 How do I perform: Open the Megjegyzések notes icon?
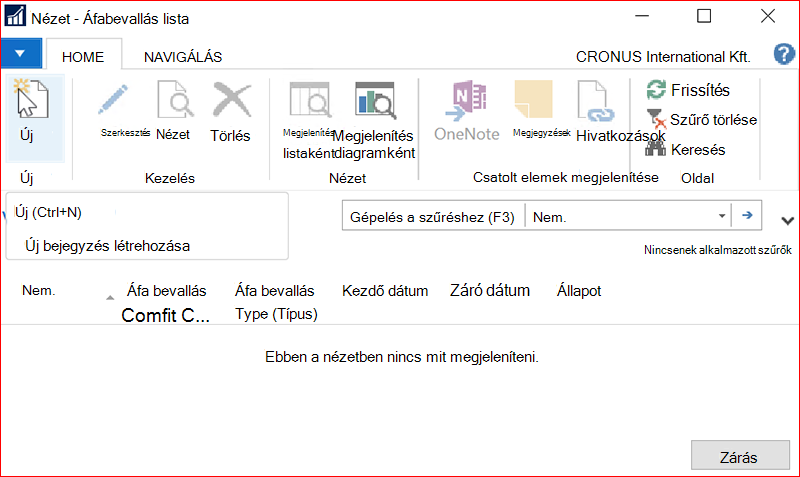tap(534, 99)
